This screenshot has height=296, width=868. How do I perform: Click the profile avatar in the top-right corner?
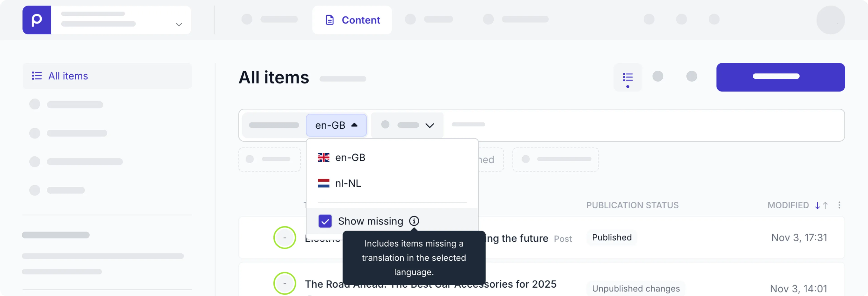click(x=831, y=20)
